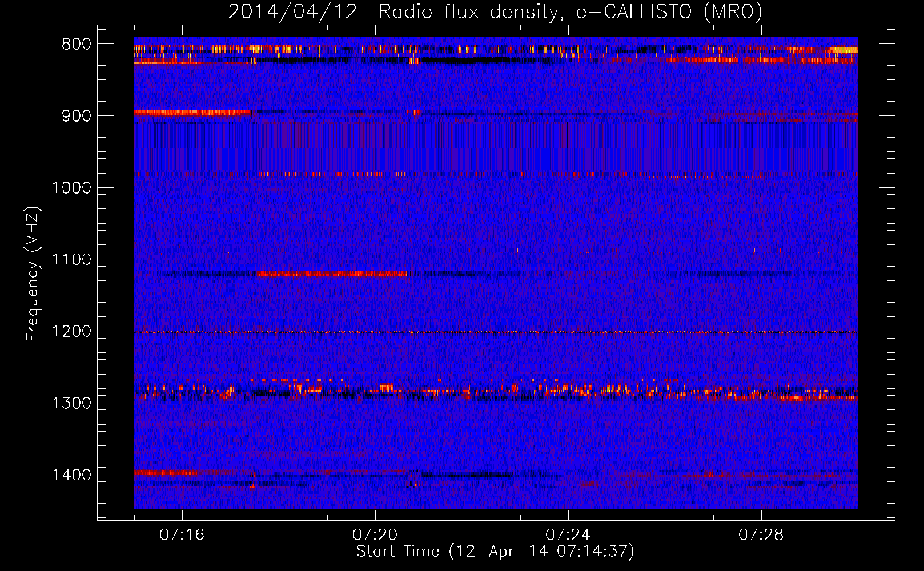The height and width of the screenshot is (571, 924).
Task: Select the 900 frequency axis label
Action: (x=77, y=116)
